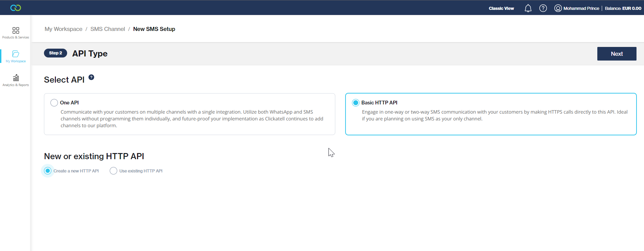Open Products & Services in sidebar
The height and width of the screenshot is (251, 644).
click(16, 33)
